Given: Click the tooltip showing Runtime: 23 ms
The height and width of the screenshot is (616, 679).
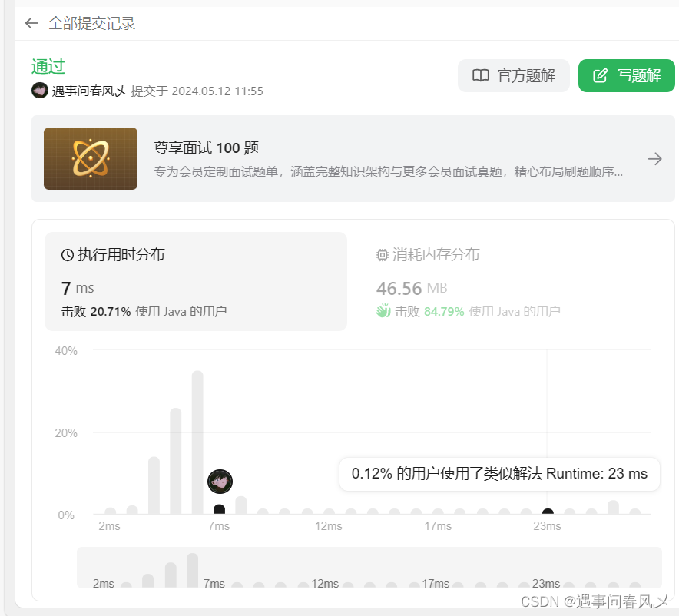Looking at the screenshot, I should coord(499,474).
